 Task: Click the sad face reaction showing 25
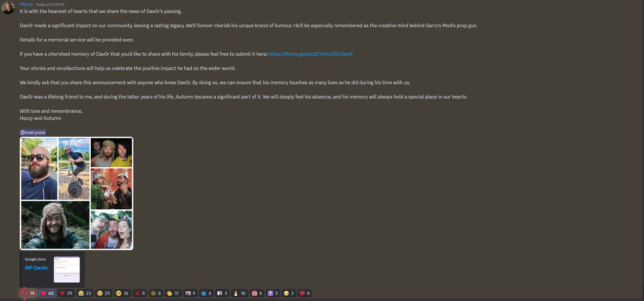tap(104, 293)
